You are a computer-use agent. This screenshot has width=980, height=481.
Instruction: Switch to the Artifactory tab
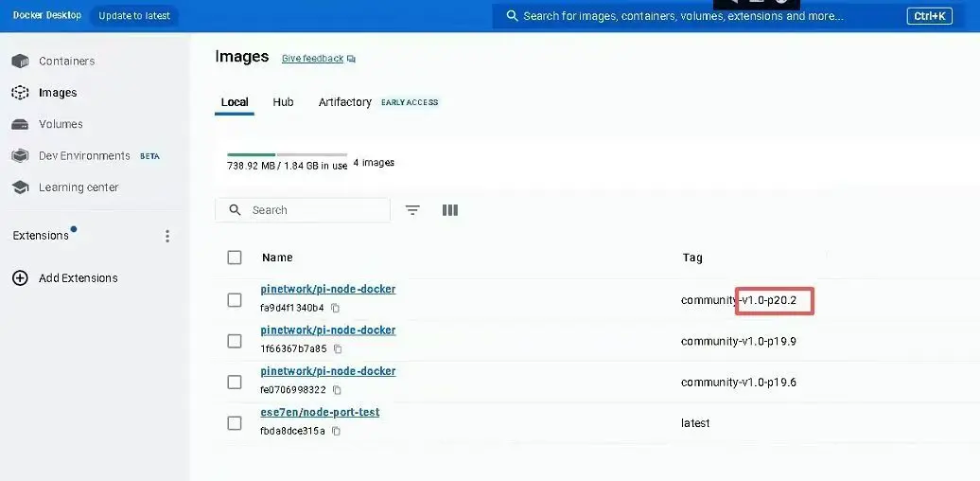[345, 102]
